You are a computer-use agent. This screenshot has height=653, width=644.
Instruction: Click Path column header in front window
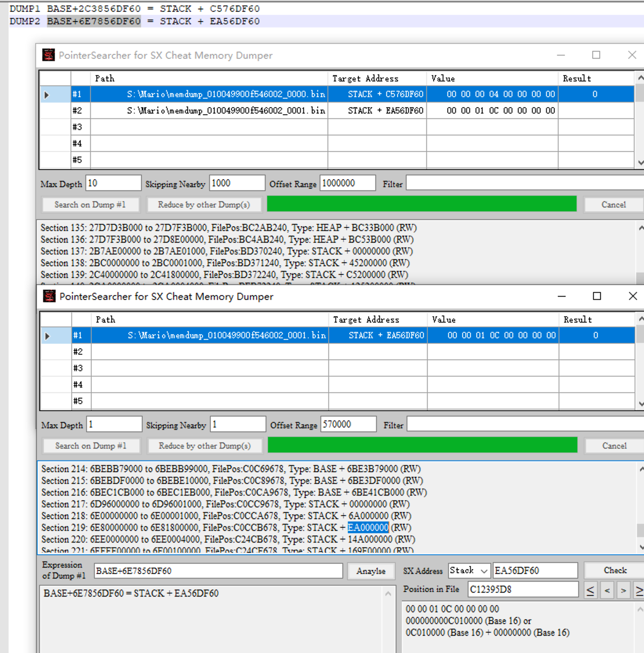pyautogui.click(x=210, y=319)
